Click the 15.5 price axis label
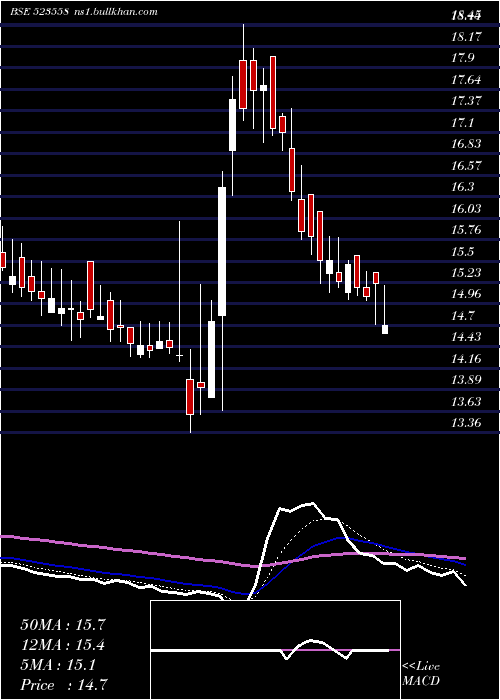 point(463,252)
